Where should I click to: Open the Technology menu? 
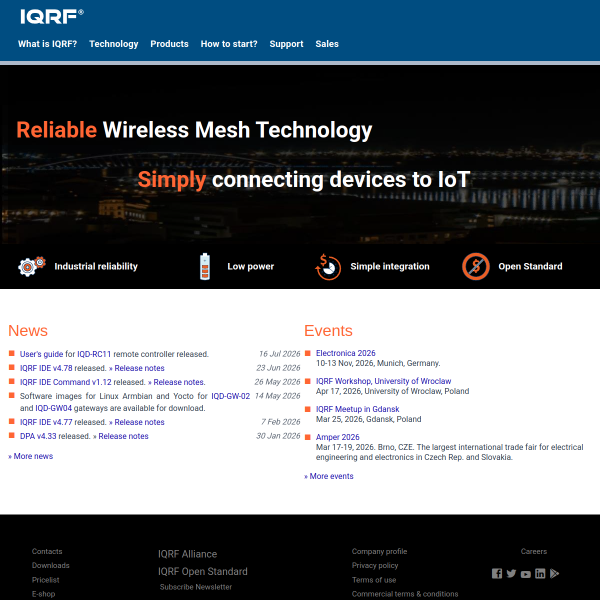click(x=114, y=44)
